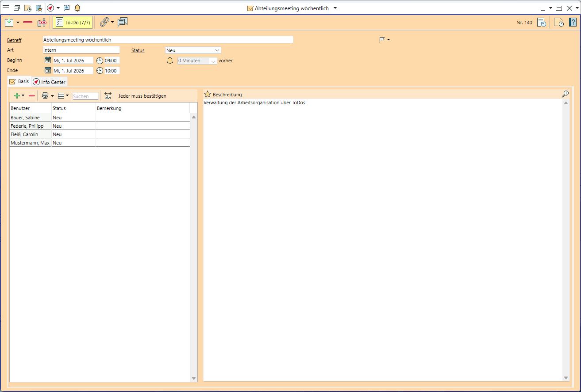Toggle the star next to Beschreibung

pyautogui.click(x=207, y=94)
